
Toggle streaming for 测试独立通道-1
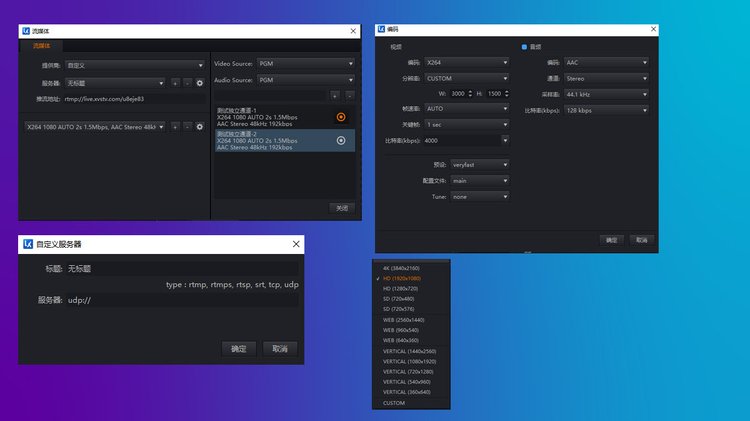pos(341,116)
